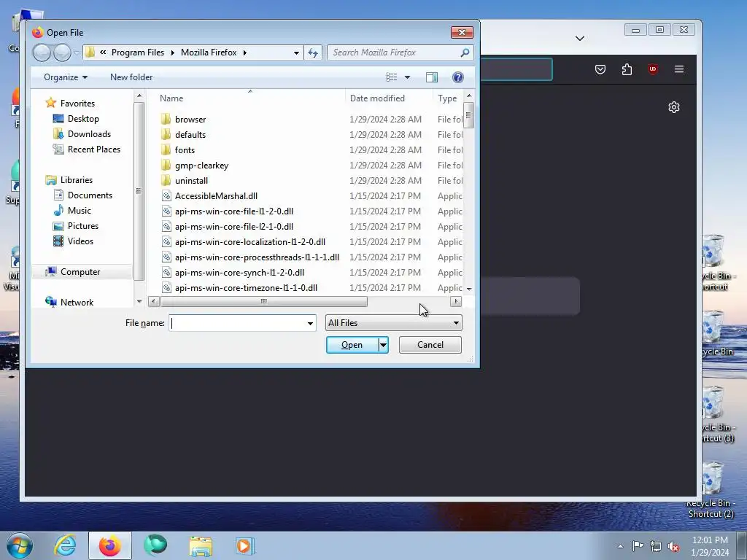Image resolution: width=747 pixels, height=560 pixels.
Task: Expand the address bar path dropdown
Action: tap(296, 52)
